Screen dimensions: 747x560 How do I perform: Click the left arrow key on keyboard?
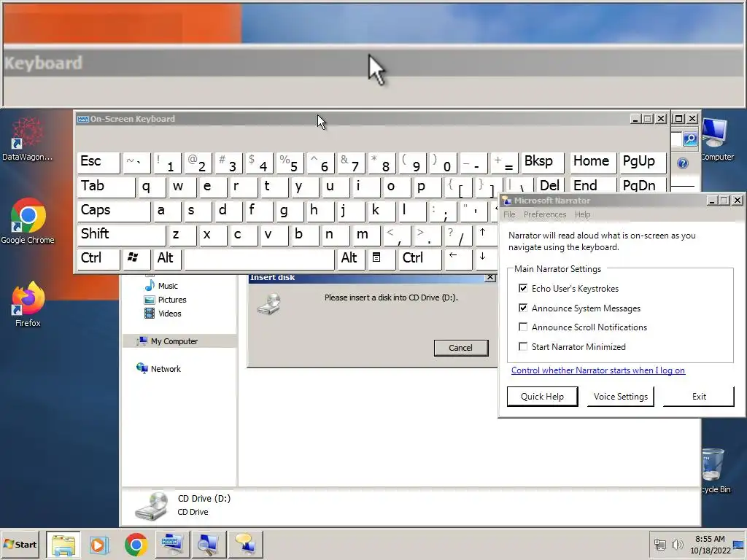pos(458,259)
